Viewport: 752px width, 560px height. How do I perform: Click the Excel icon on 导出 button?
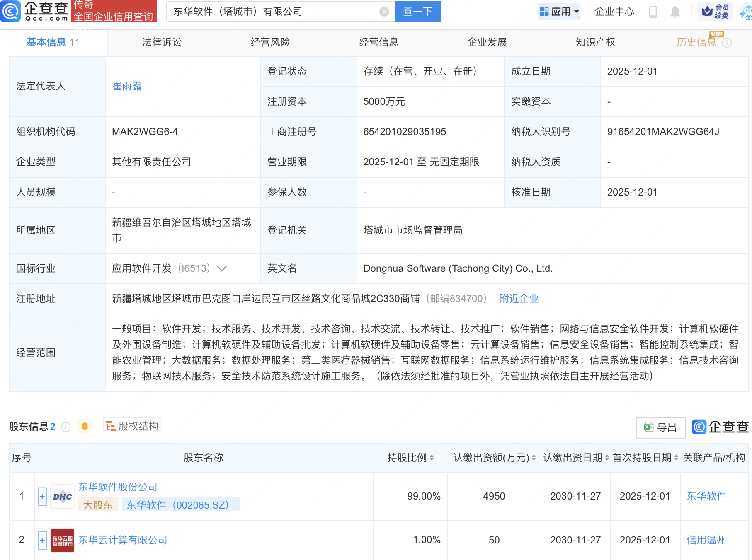(650, 427)
